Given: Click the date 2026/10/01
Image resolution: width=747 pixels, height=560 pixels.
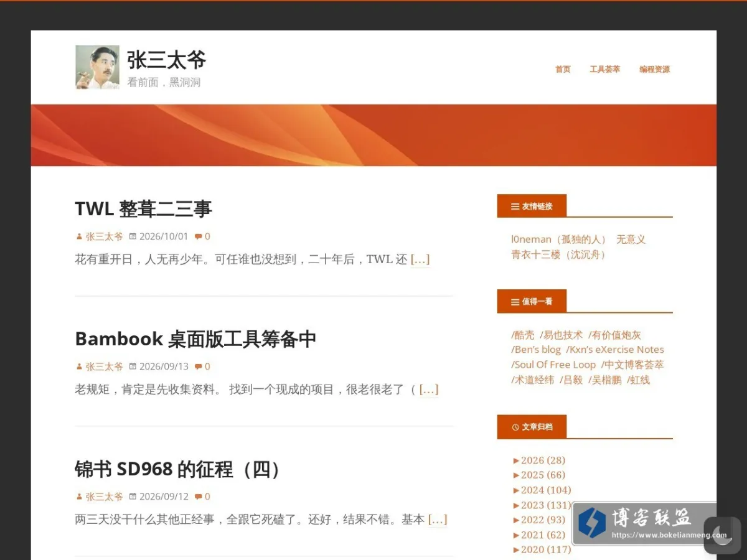Looking at the screenshot, I should [x=163, y=236].
